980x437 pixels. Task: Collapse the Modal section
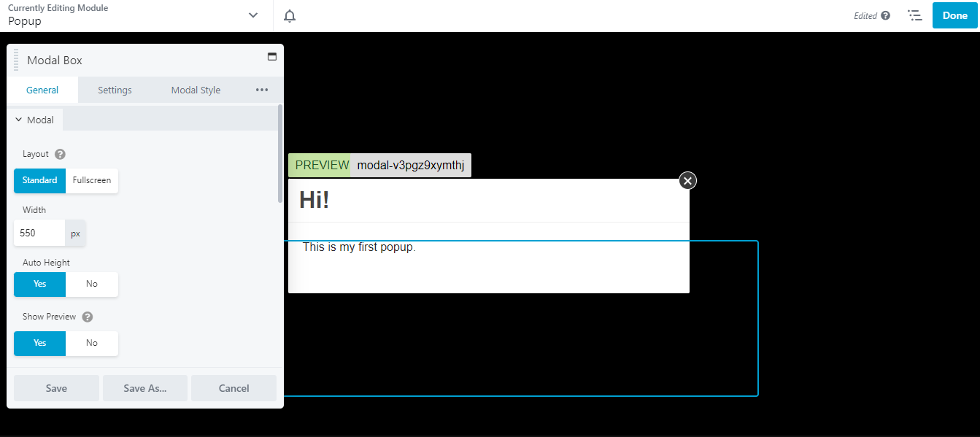34,120
